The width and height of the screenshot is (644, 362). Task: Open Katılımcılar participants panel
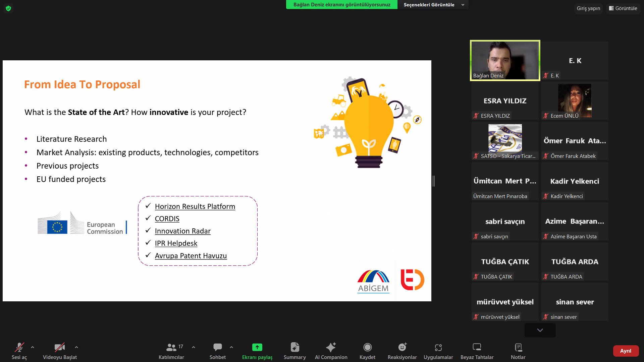point(171,347)
